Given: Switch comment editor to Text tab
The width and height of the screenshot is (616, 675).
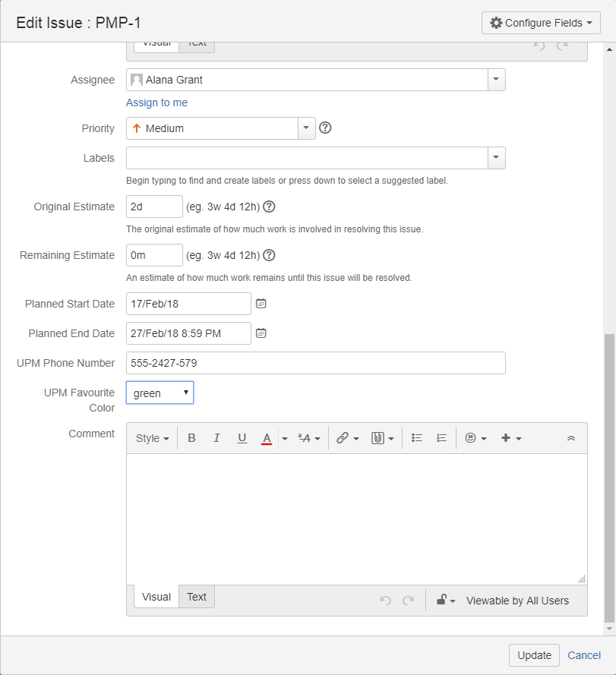Looking at the screenshot, I should 197,597.
